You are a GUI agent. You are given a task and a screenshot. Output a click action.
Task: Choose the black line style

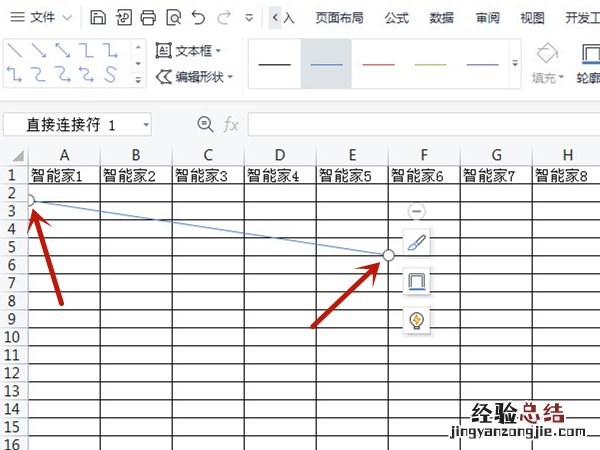coord(274,64)
